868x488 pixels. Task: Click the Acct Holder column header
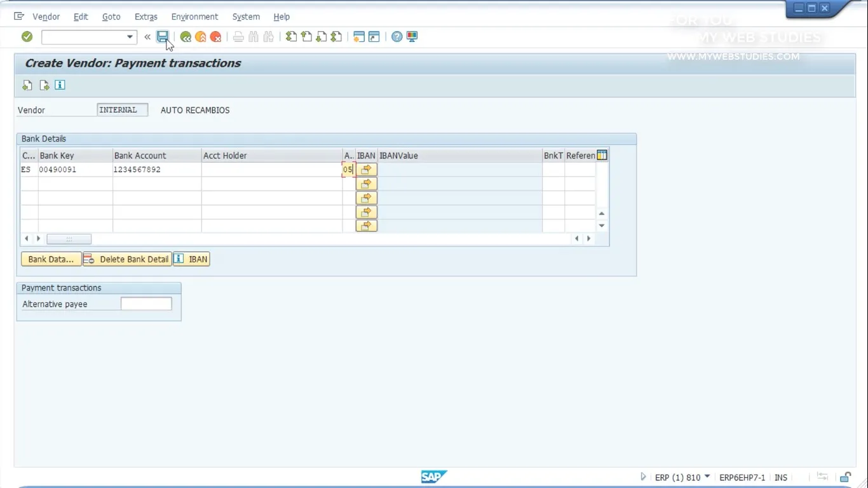pyautogui.click(x=272, y=156)
